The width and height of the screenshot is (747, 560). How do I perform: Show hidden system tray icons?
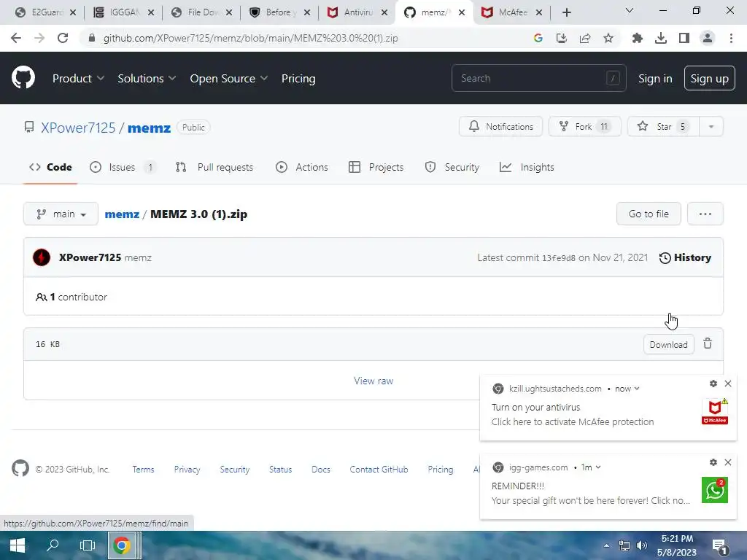pyautogui.click(x=606, y=545)
